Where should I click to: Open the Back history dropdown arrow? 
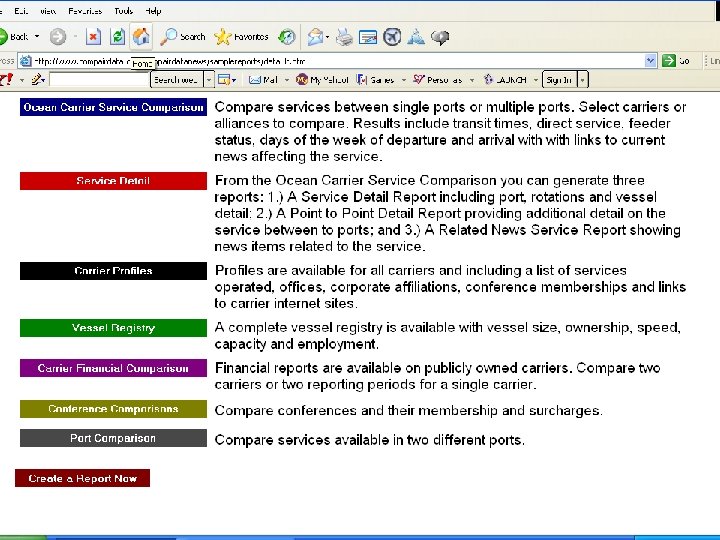click(x=37, y=36)
